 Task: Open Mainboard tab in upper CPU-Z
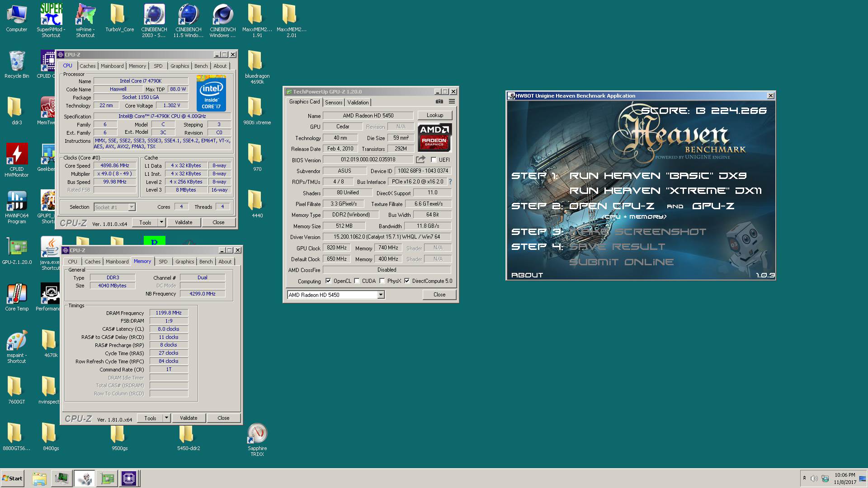click(112, 66)
